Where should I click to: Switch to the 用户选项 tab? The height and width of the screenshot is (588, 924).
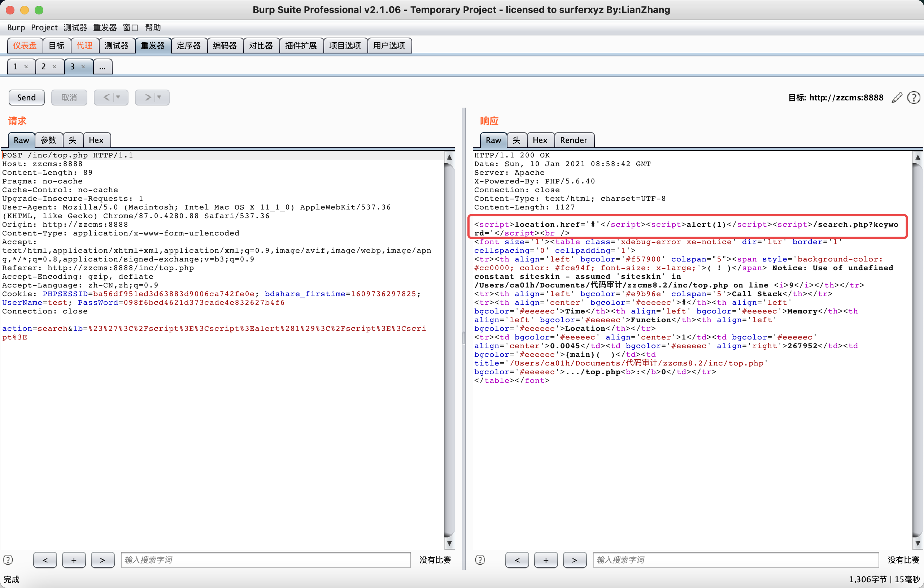389,46
